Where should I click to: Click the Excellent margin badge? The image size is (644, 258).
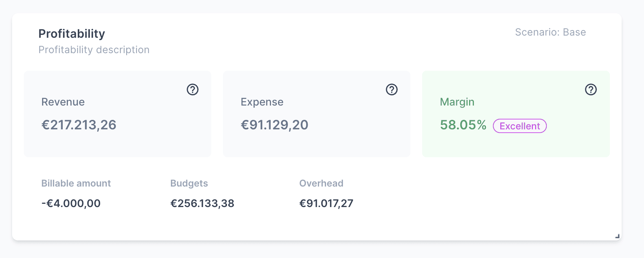tap(520, 126)
